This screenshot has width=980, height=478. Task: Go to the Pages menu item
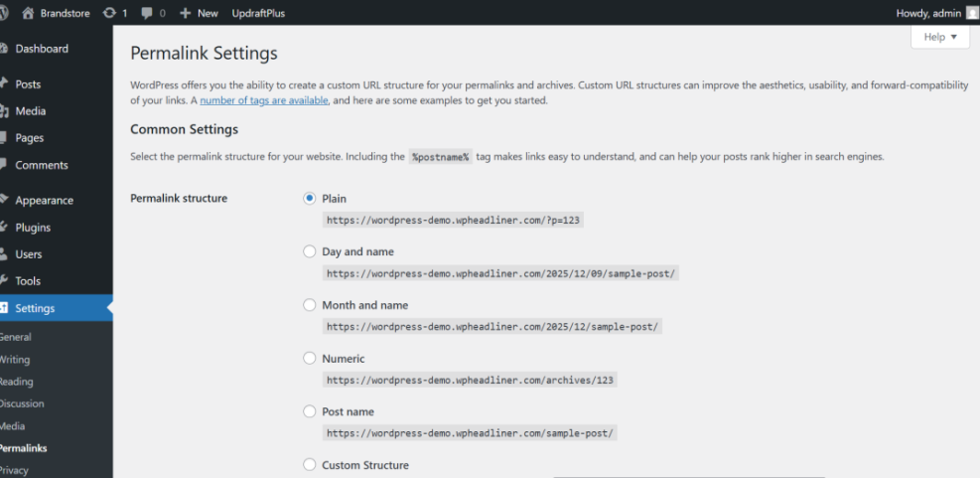tap(30, 138)
